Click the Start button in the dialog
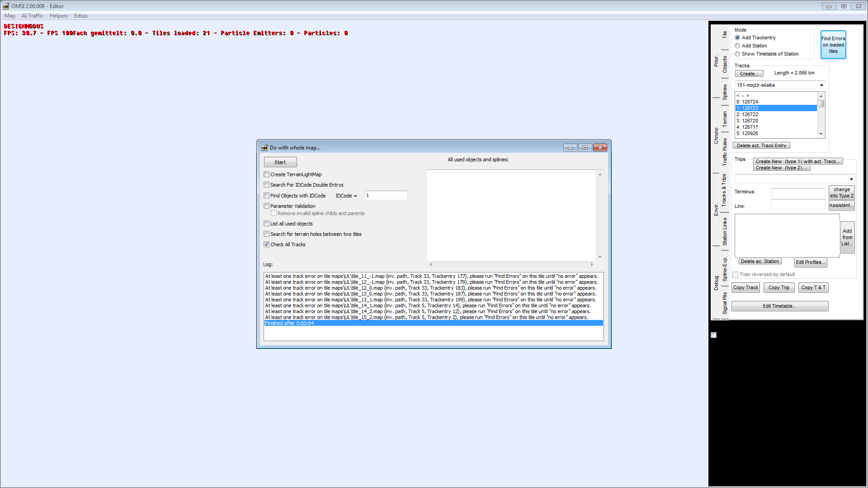Image resolution: width=868 pixels, height=488 pixels. coord(280,162)
